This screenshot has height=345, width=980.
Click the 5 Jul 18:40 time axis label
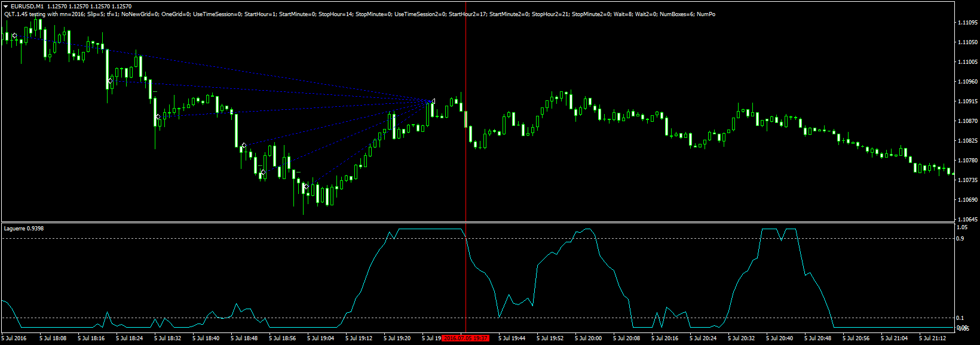coord(206,338)
